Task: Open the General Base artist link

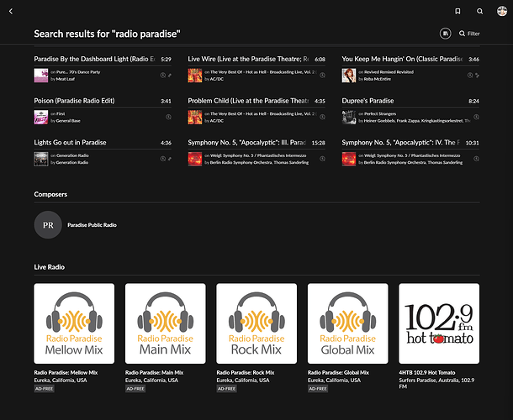Action: tap(68, 121)
